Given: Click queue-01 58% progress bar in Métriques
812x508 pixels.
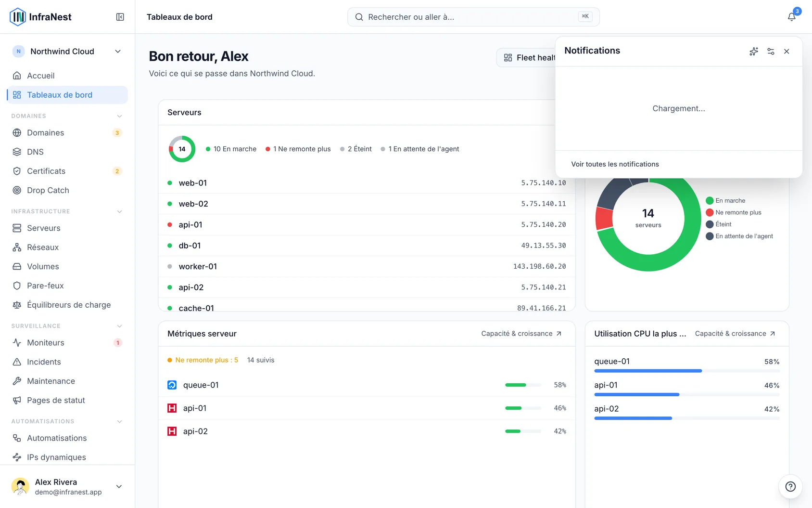Looking at the screenshot, I should [523, 385].
